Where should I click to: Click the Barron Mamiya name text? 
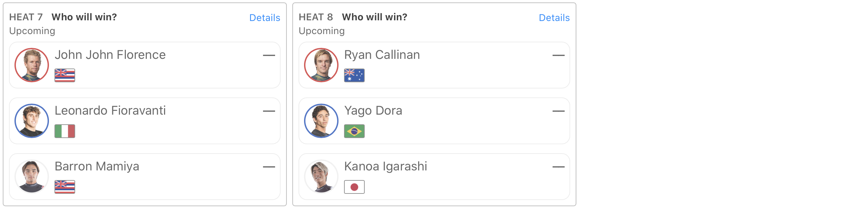click(x=97, y=167)
